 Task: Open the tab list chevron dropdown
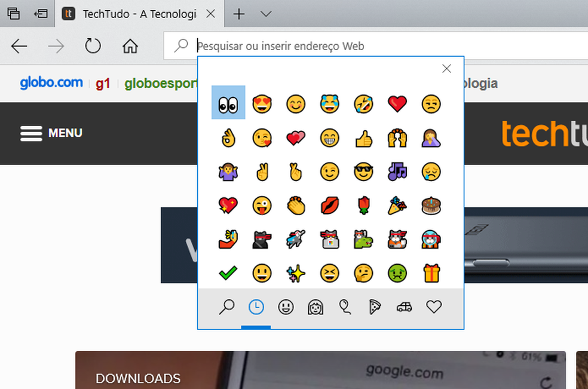point(265,13)
